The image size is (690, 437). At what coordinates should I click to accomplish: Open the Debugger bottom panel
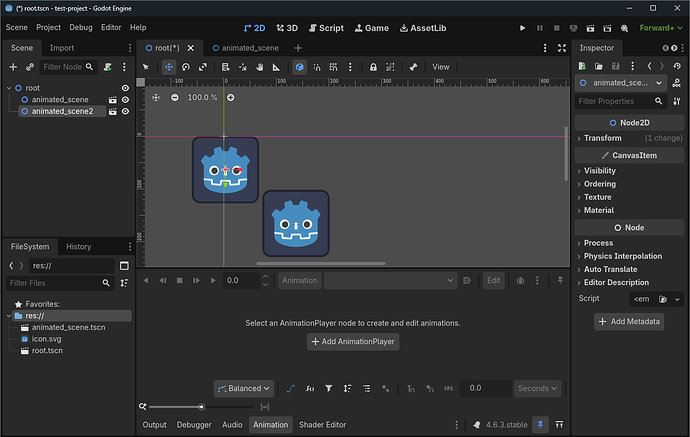tap(194, 425)
